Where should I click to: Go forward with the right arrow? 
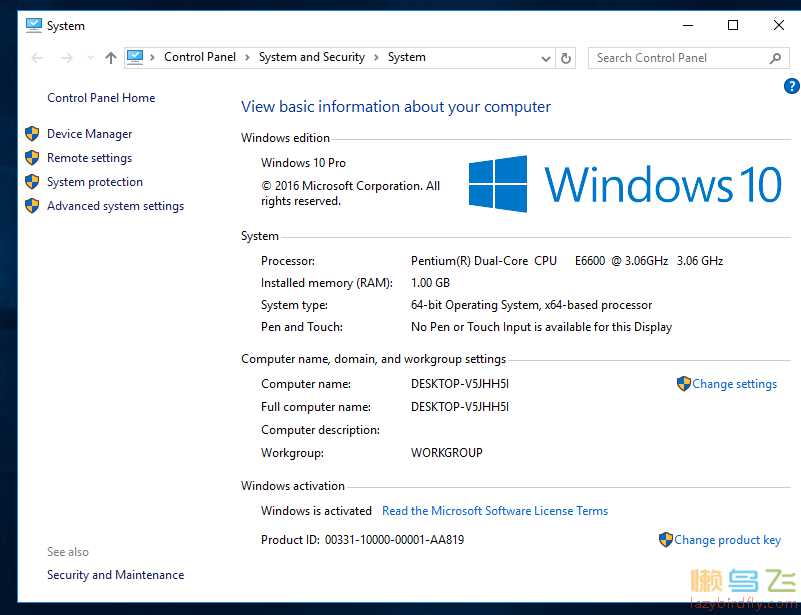click(66, 58)
